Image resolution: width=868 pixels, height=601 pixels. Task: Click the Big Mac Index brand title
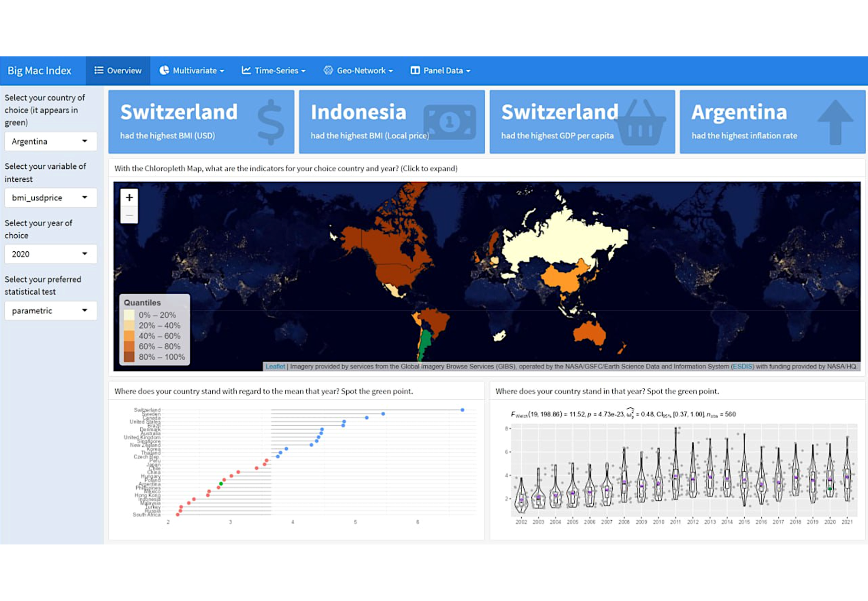(x=39, y=70)
